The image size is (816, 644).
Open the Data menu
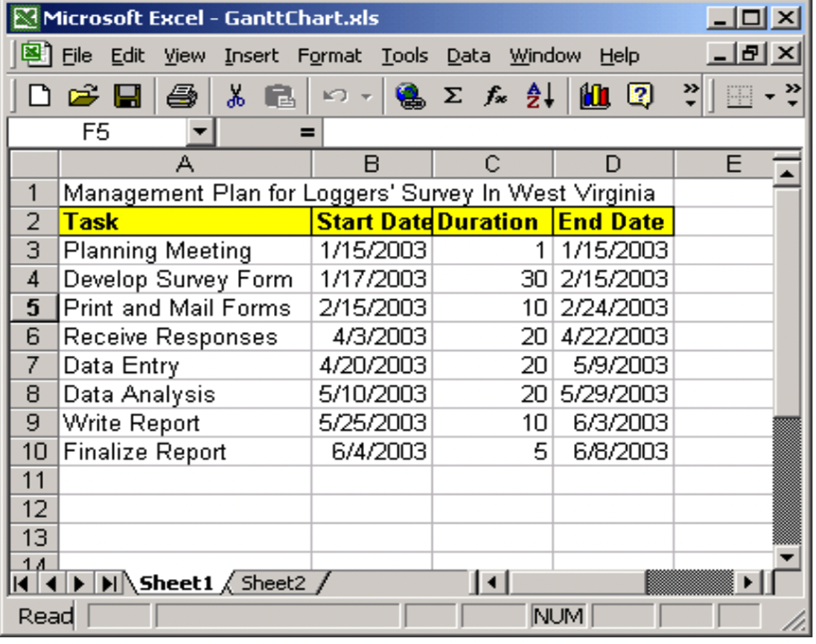[468, 55]
